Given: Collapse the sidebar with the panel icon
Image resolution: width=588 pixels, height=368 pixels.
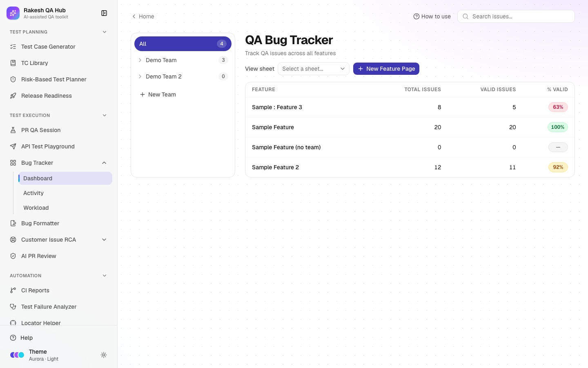Looking at the screenshot, I should [104, 13].
